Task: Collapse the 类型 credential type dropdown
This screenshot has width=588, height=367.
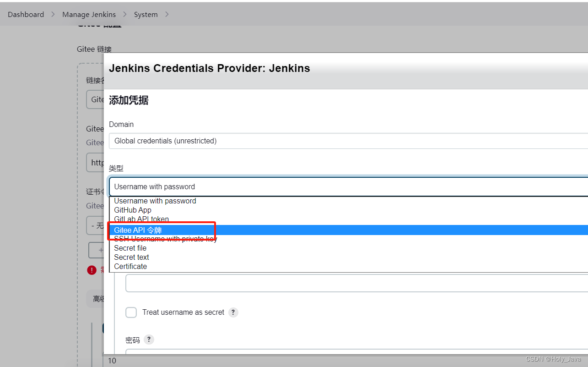Action: [x=348, y=186]
